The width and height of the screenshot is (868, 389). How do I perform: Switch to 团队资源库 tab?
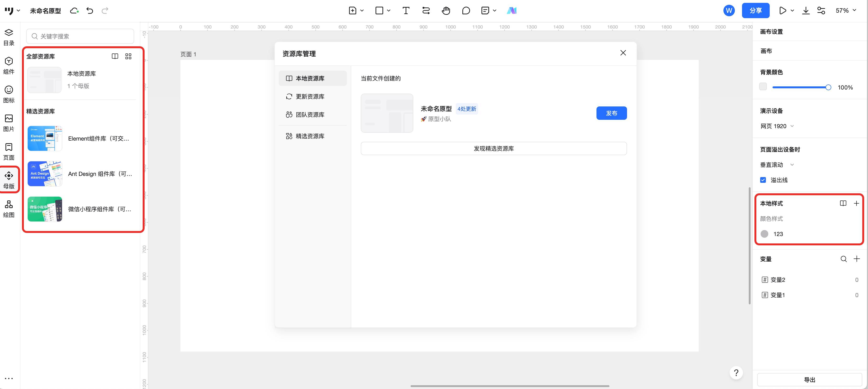coord(312,115)
